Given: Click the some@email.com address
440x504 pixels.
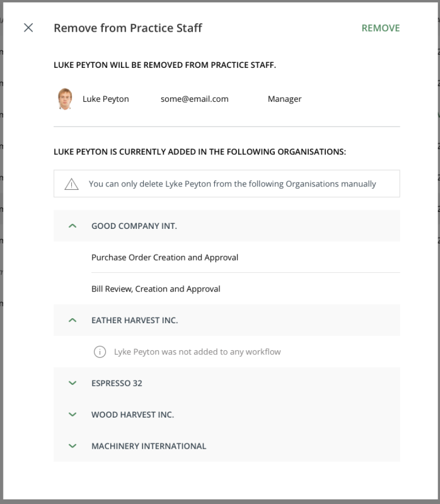Looking at the screenshot, I should click(195, 99).
